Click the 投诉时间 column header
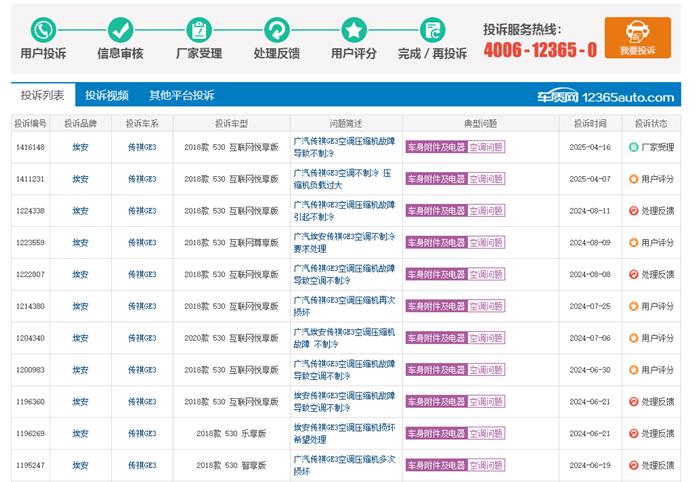700x482 pixels. [x=590, y=123]
